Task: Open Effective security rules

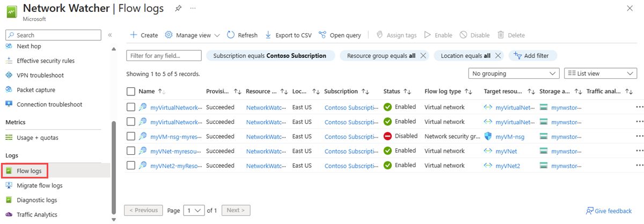Action: click(x=46, y=61)
